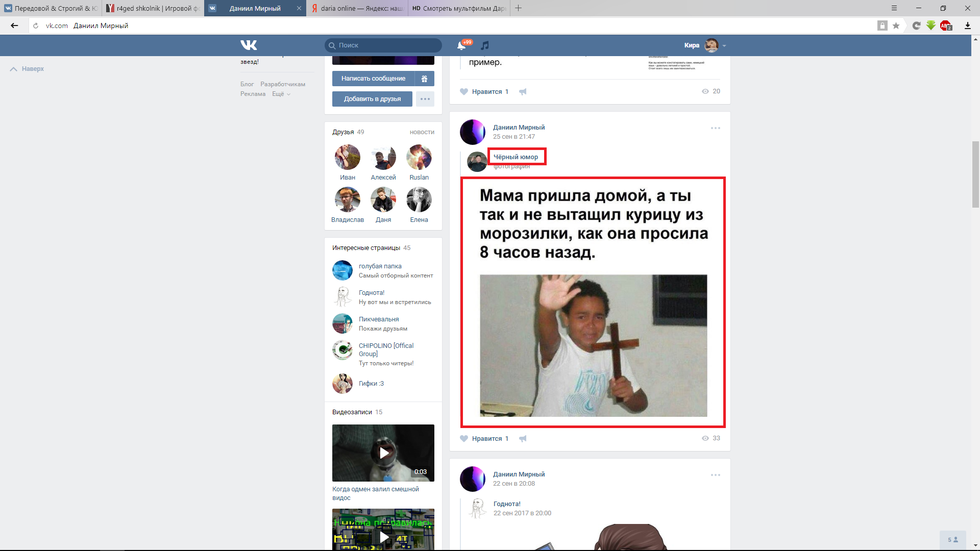Click the Добавить в друзья button
Viewport: 980px width, 551px height.
tap(372, 99)
